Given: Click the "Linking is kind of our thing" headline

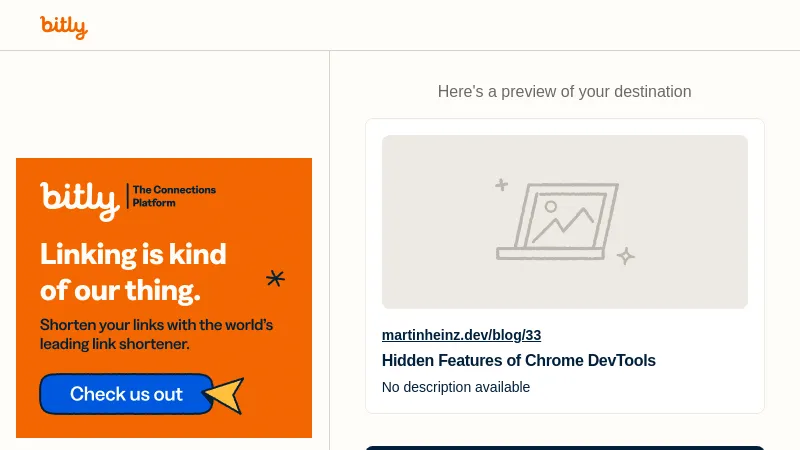Looking at the screenshot, I should (132, 272).
